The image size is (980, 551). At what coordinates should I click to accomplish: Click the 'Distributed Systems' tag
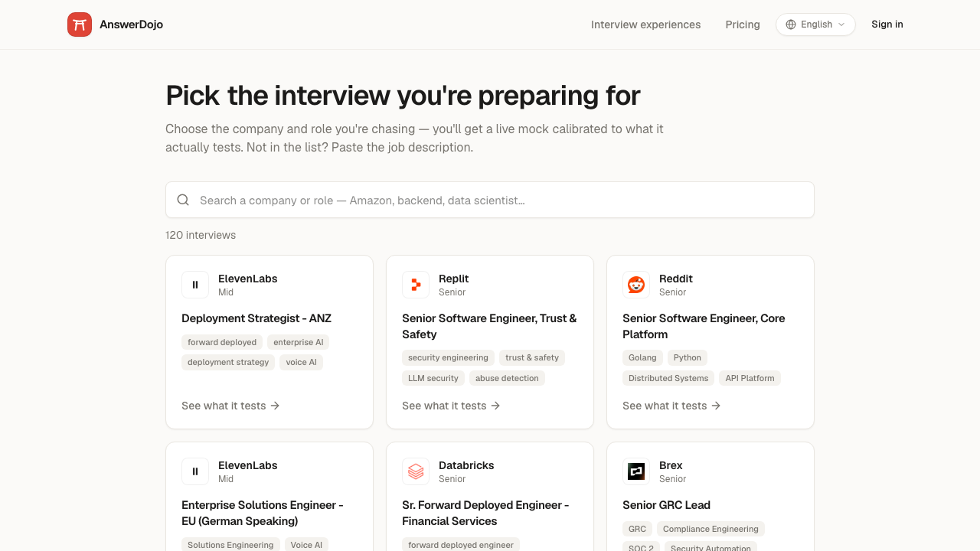coord(668,378)
